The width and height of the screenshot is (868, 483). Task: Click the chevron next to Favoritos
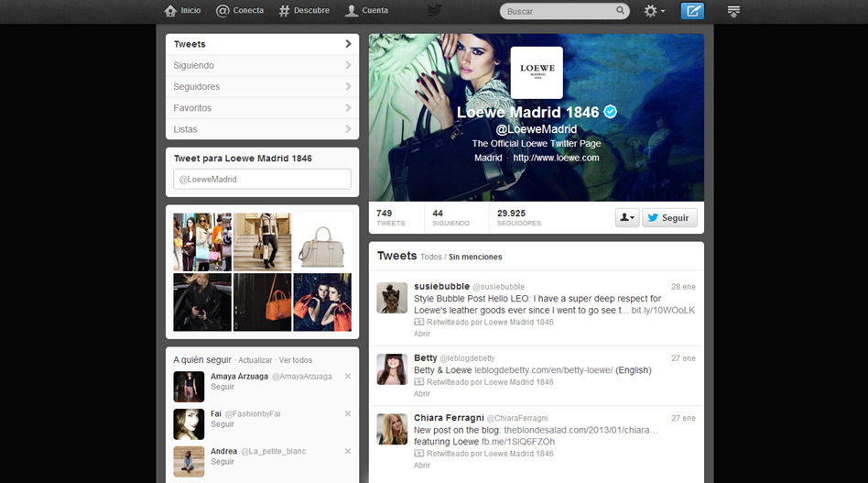click(x=348, y=107)
